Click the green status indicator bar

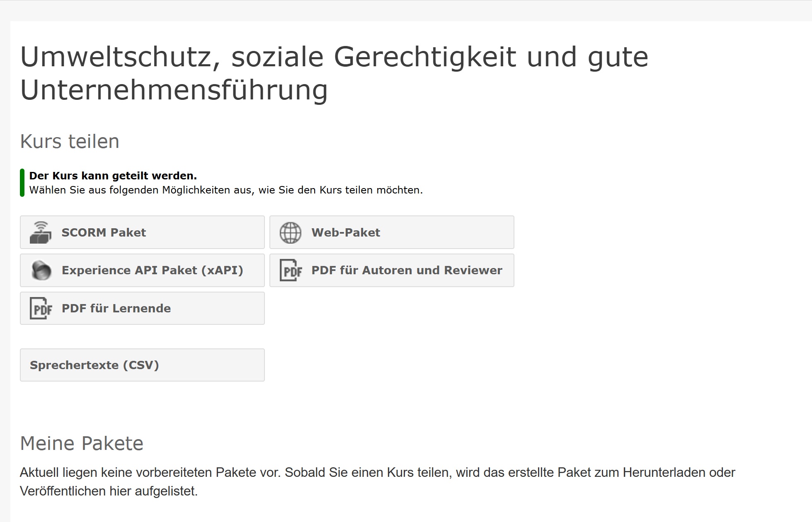23,184
